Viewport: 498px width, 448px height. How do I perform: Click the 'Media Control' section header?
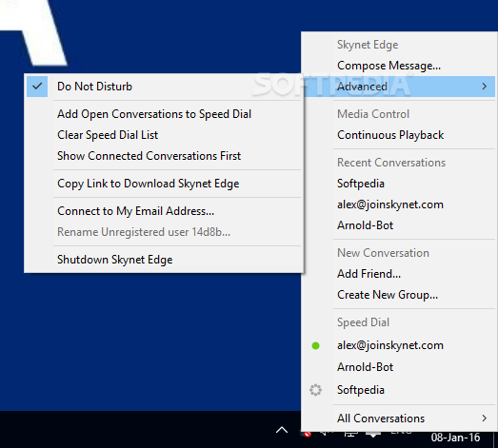pyautogui.click(x=373, y=114)
